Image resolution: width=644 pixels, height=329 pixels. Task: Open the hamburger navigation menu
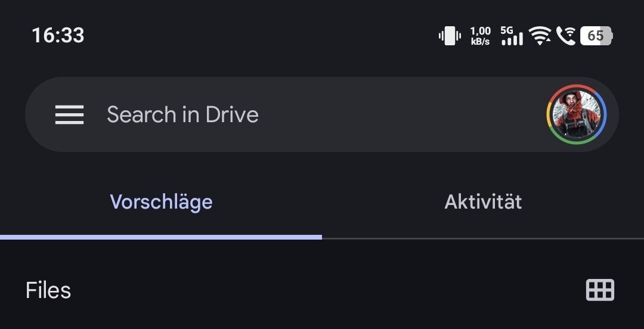click(69, 114)
